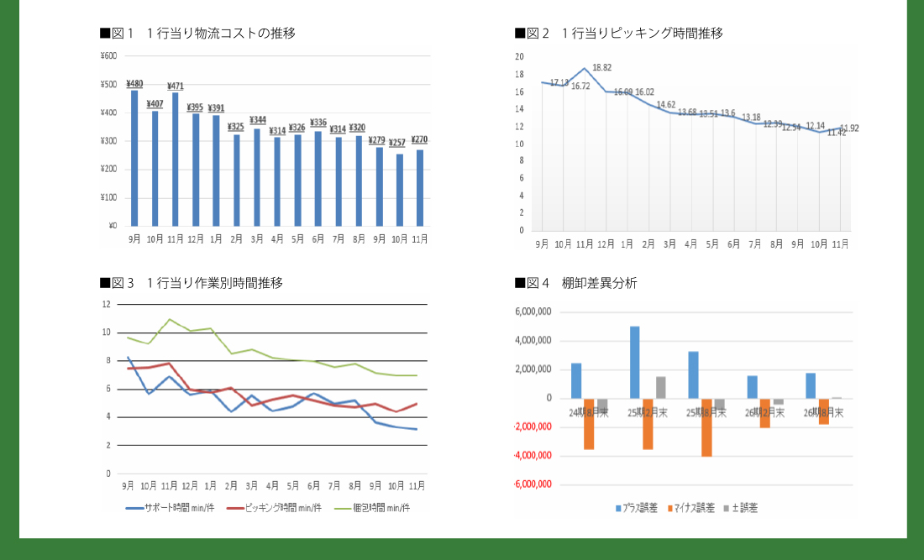
Task: Select the プラス誤差 legend entry
Action: 637,508
